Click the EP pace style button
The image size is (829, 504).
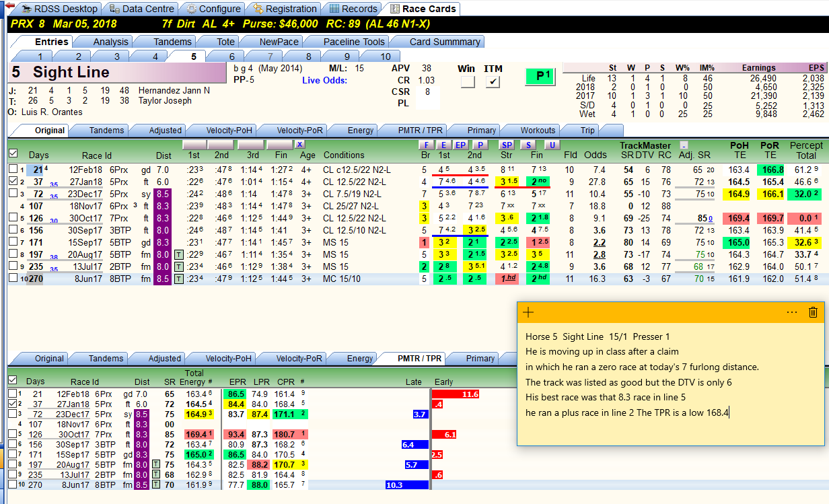point(460,145)
